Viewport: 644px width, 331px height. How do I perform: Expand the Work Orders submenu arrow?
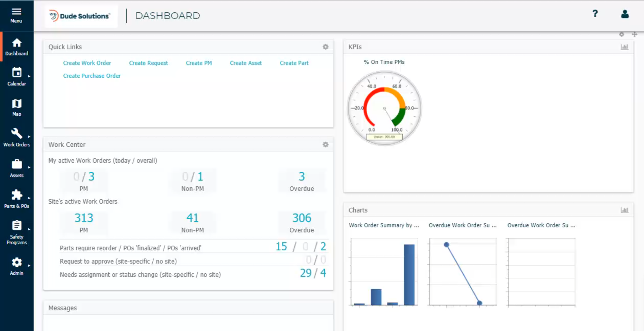pos(29,136)
